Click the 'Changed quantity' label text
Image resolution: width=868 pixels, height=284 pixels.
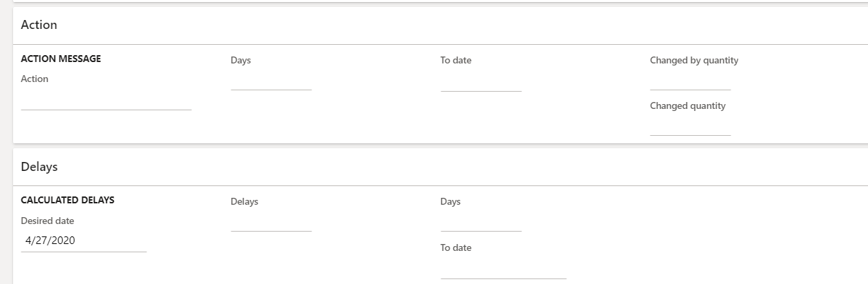pyautogui.click(x=688, y=106)
